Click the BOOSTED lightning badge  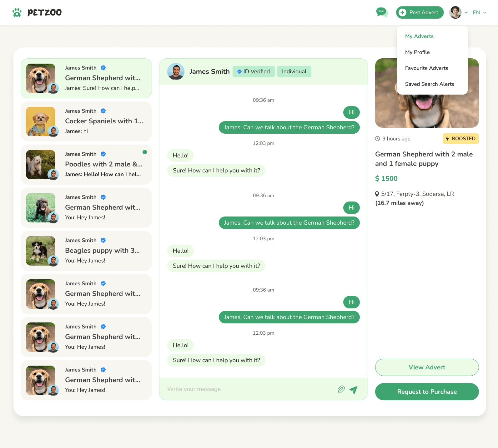(x=460, y=139)
